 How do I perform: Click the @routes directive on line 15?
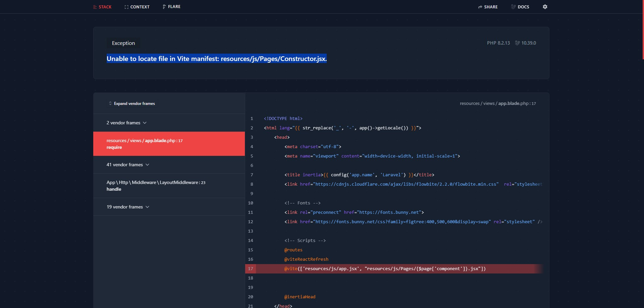click(293, 250)
